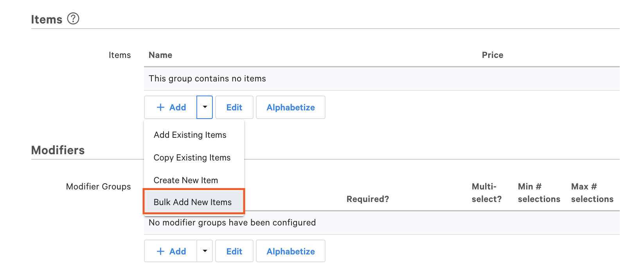Viewport: 644px width, 274px height.
Task: Pick Create New Item from dropdown
Action: tap(185, 180)
